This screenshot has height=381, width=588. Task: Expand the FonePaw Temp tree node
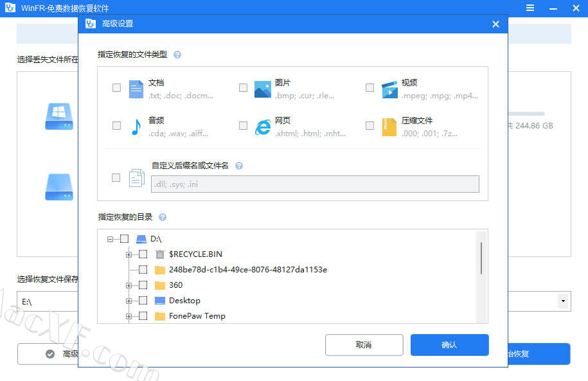[x=129, y=316]
